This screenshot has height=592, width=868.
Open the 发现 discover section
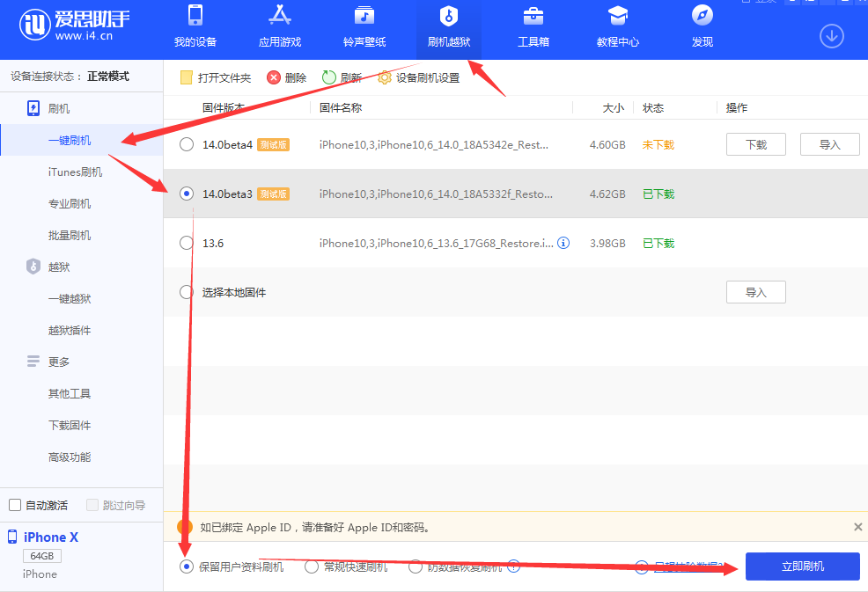702,26
